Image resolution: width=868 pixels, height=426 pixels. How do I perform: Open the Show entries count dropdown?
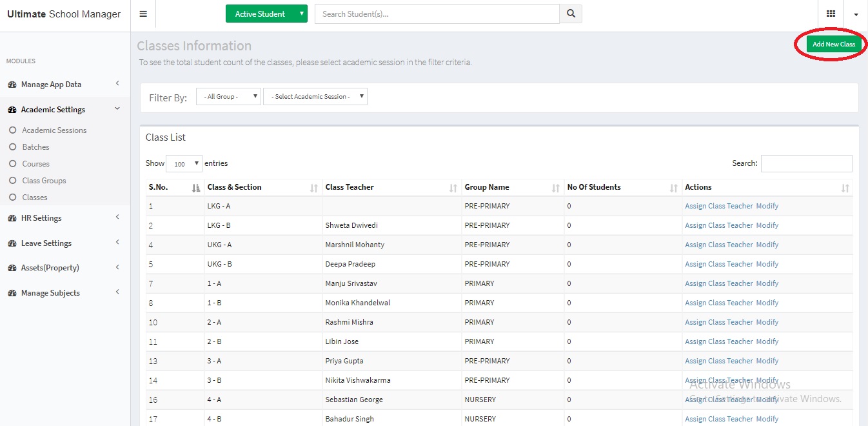tap(184, 164)
